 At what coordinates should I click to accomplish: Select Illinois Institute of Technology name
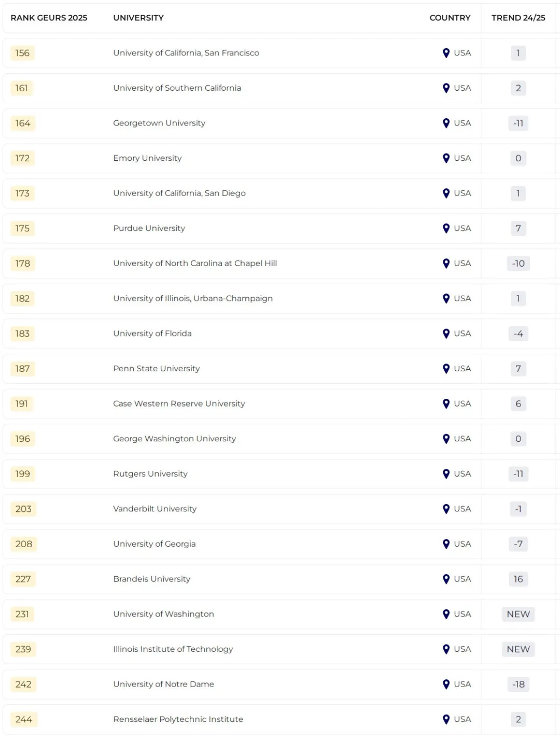173,649
